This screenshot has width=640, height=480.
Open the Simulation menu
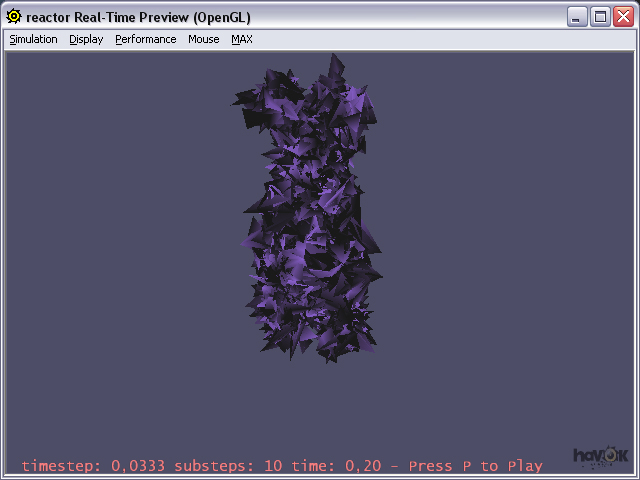[33, 39]
